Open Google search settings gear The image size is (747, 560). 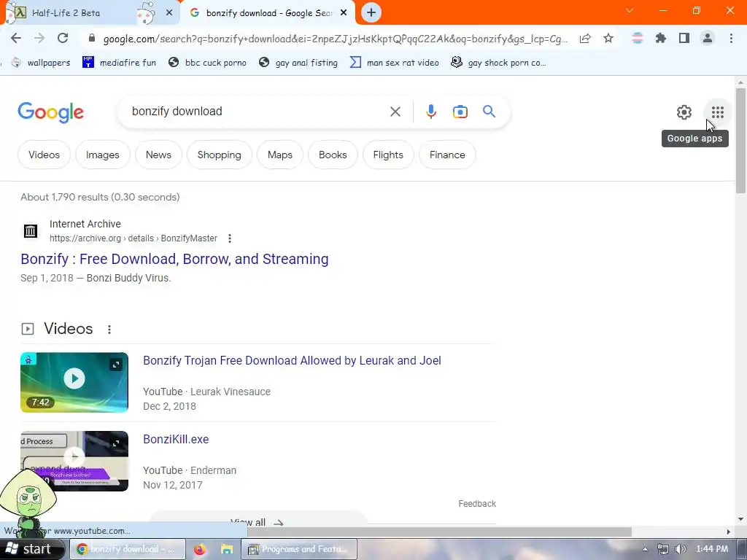point(684,112)
